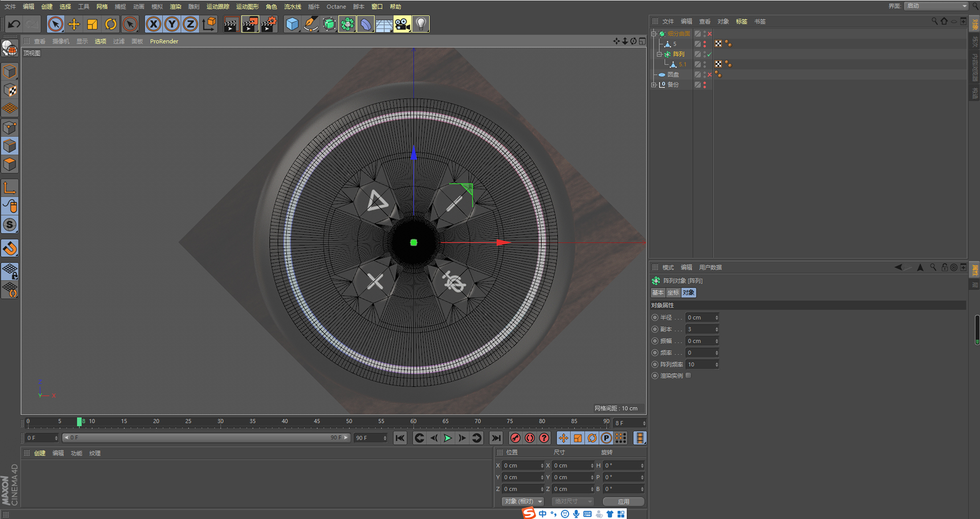Toggle the snap S icon
Image resolution: width=980 pixels, height=519 pixels.
click(x=10, y=225)
